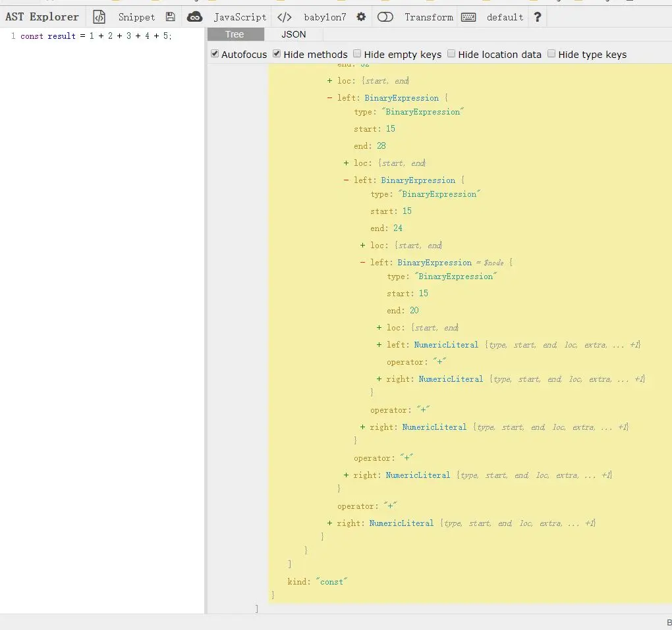
Task: Click the cloud fork icon
Action: click(x=194, y=17)
